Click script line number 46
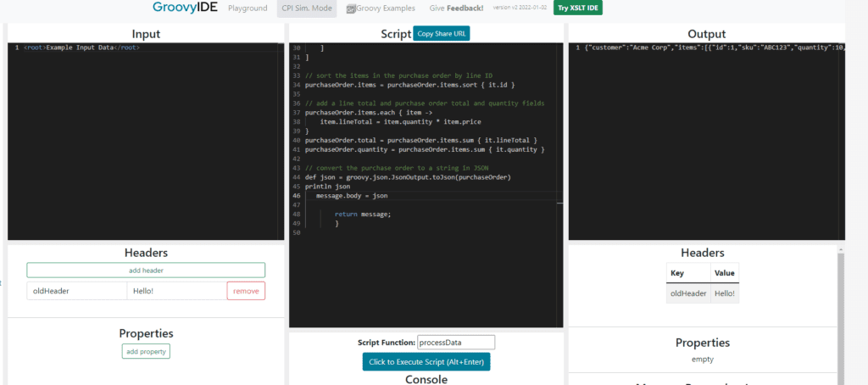This screenshot has height=385, width=868. 296,196
